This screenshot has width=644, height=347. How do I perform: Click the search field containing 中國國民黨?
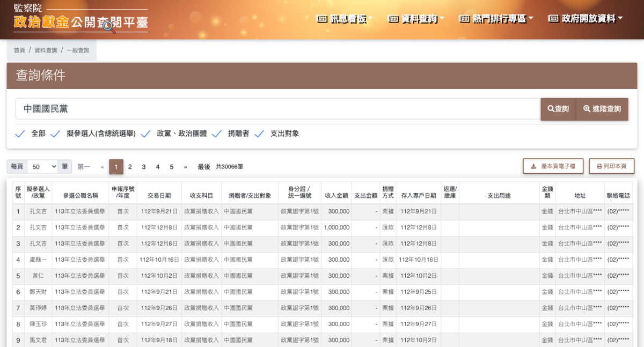pyautogui.click(x=278, y=109)
